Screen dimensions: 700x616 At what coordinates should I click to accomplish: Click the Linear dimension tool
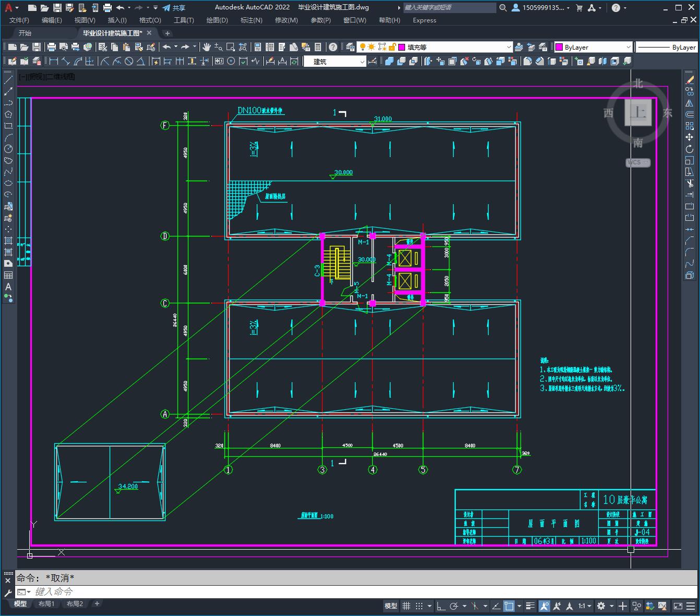point(54,61)
